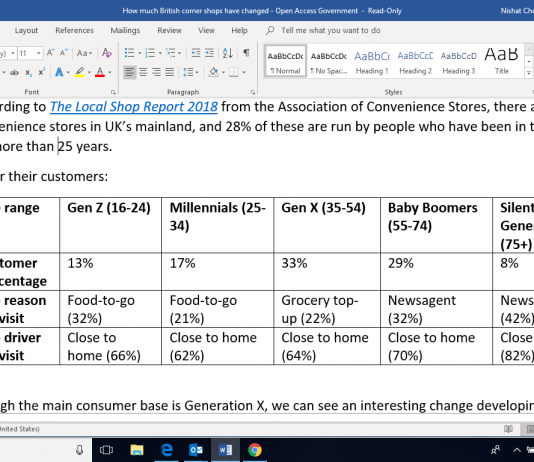This screenshot has height=462, width=534.
Task: Select Normal style
Action: point(285,62)
